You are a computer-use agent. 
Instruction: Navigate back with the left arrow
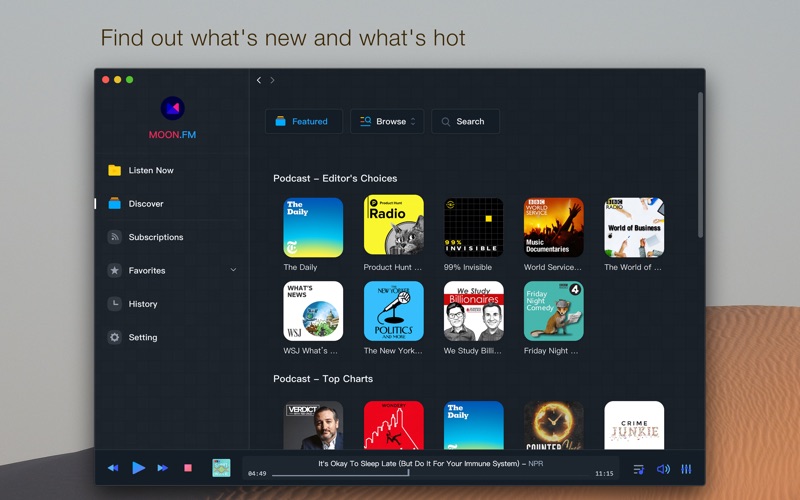259,80
